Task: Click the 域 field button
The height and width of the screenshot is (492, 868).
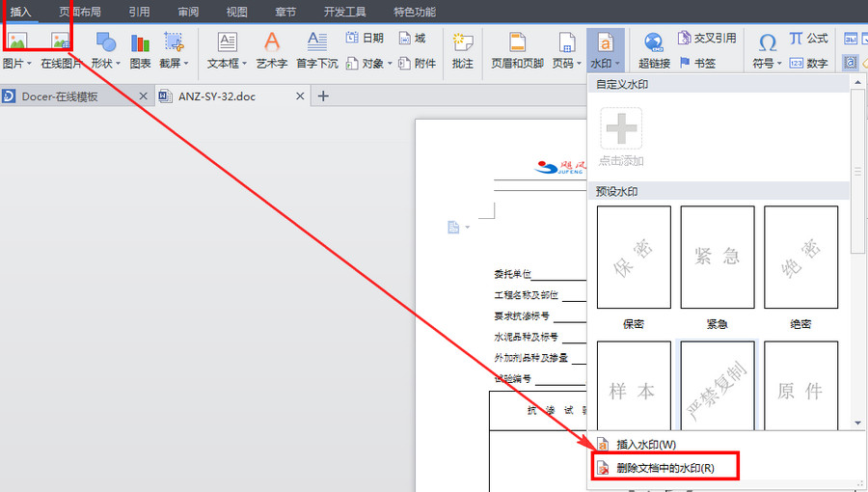Action: coord(413,38)
